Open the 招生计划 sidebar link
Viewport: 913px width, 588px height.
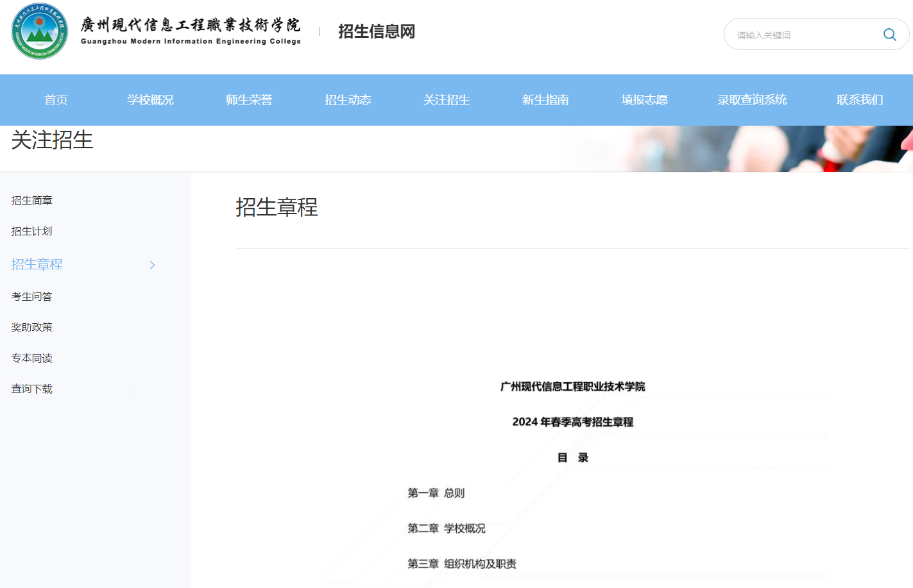[x=31, y=231]
